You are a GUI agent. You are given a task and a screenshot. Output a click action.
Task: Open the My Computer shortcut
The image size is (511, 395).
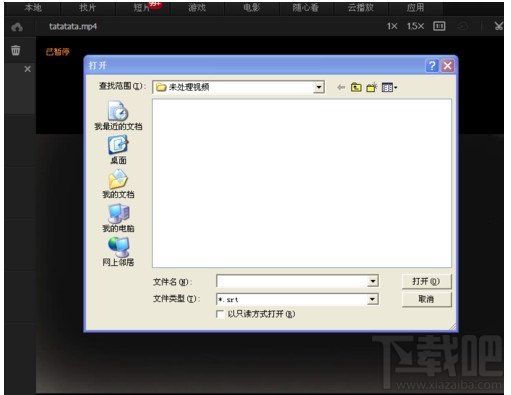pyautogui.click(x=118, y=218)
